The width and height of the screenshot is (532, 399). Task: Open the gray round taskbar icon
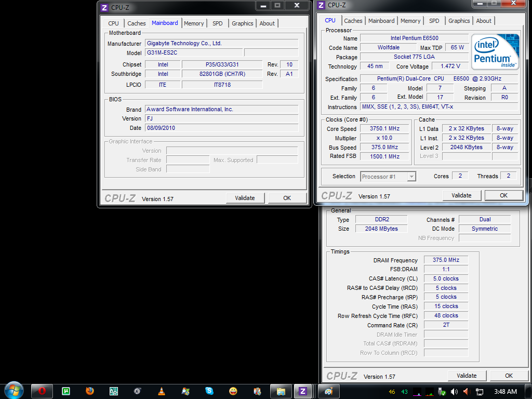(x=137, y=391)
